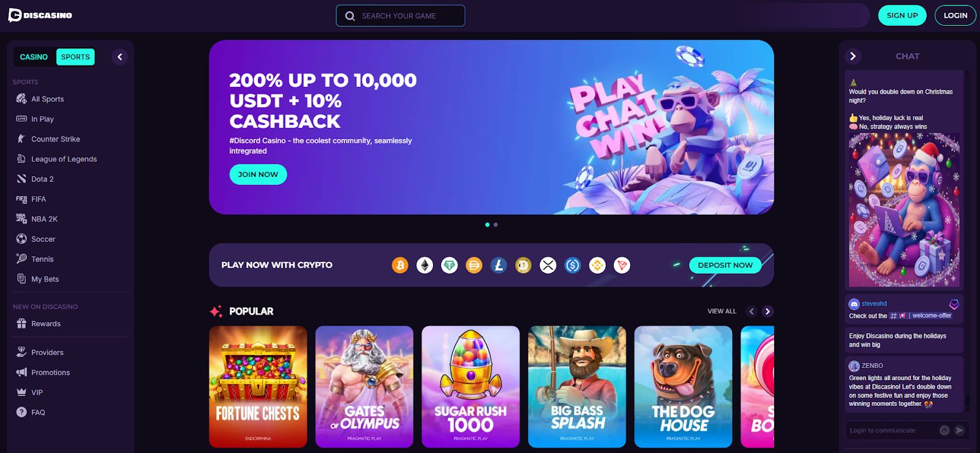This screenshot has height=453, width=980.
Task: Select second banner carousel dot
Action: [x=496, y=225]
